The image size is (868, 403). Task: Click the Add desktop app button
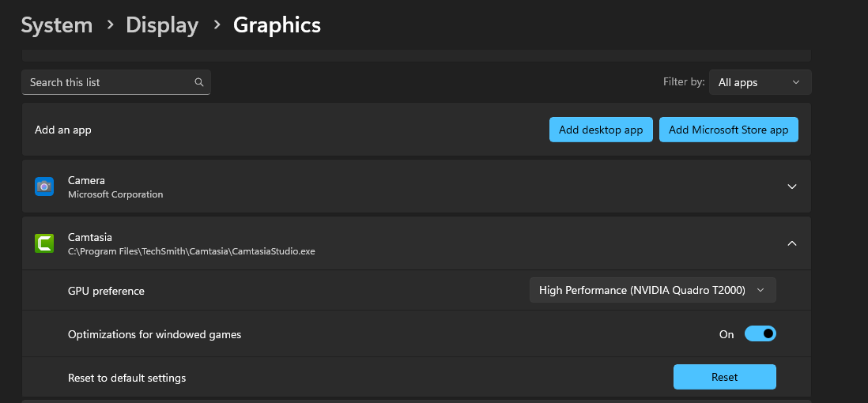tap(601, 130)
